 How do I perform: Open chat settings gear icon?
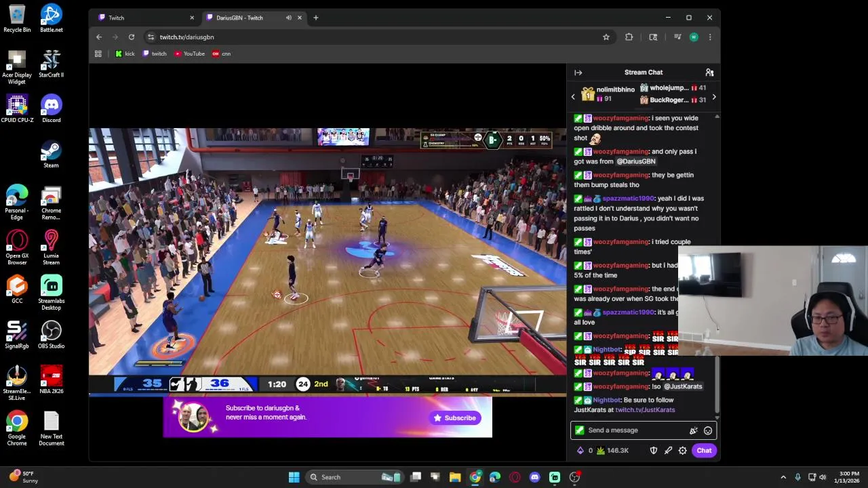pyautogui.click(x=682, y=451)
